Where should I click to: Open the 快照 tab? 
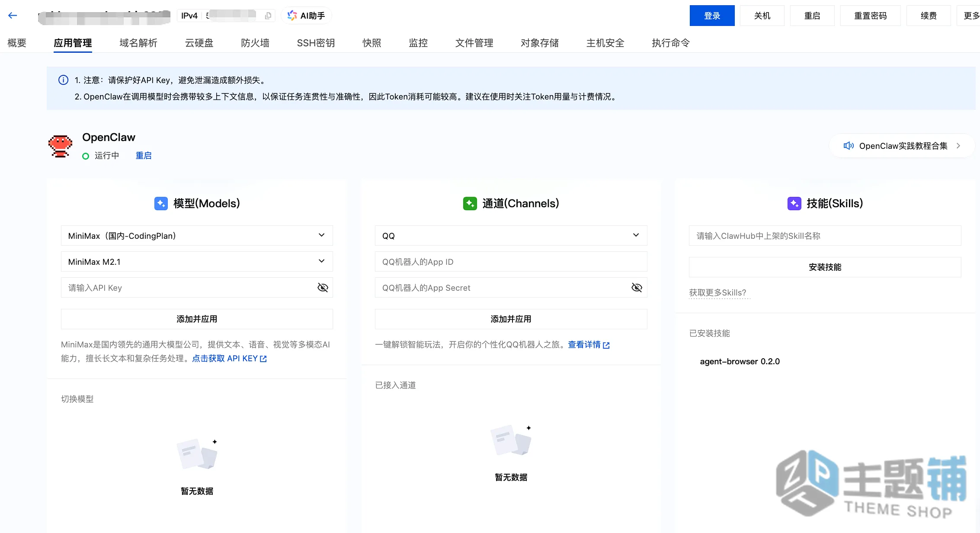point(372,43)
